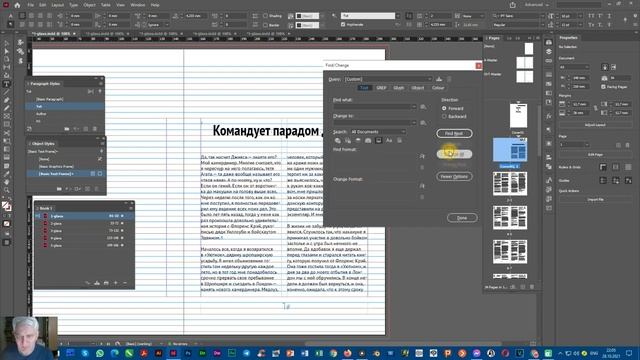Select the Rectangle Frame tool
Screen dimensions: 640x360
pyautogui.click(x=7, y=116)
